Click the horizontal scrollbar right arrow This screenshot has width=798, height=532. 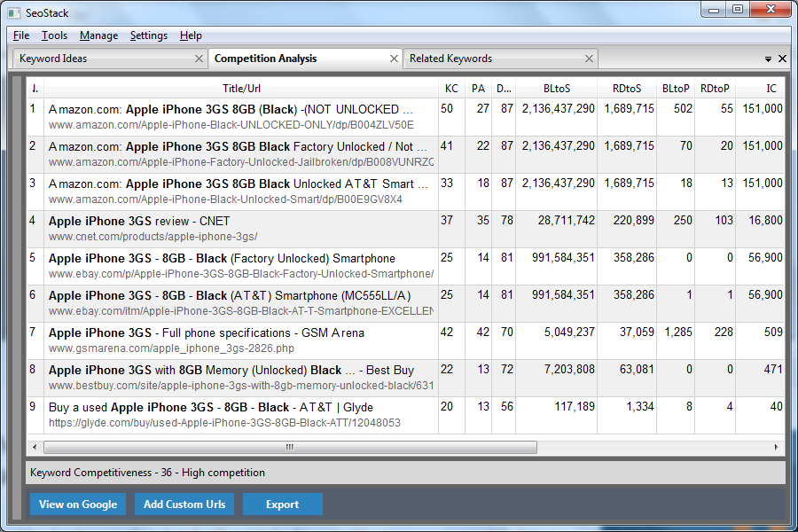776,448
